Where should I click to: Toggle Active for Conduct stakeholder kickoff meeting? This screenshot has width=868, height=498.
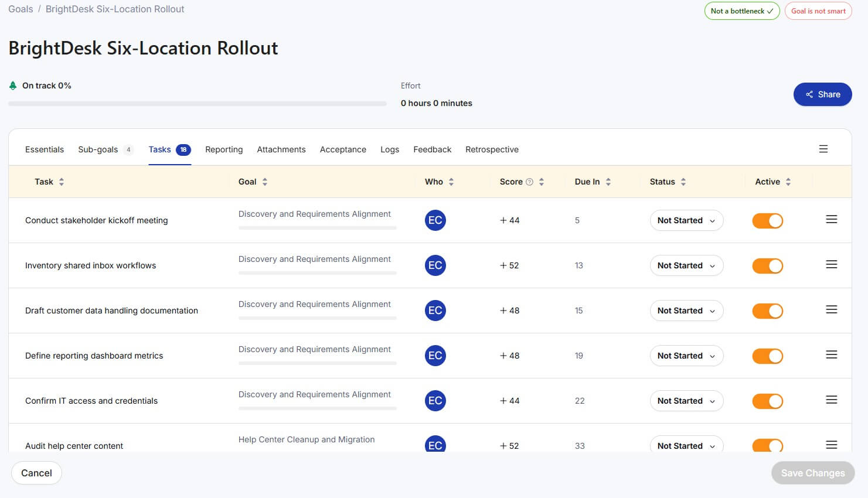tap(767, 221)
